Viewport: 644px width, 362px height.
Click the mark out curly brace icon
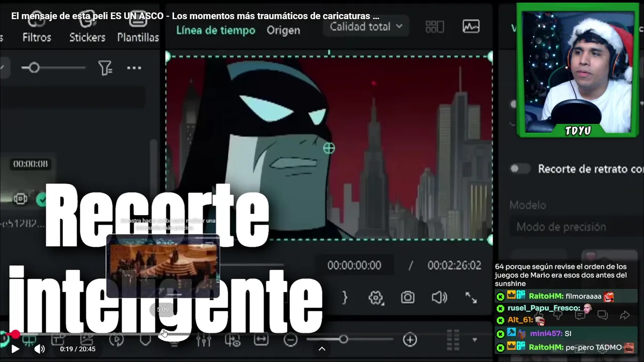(x=345, y=297)
